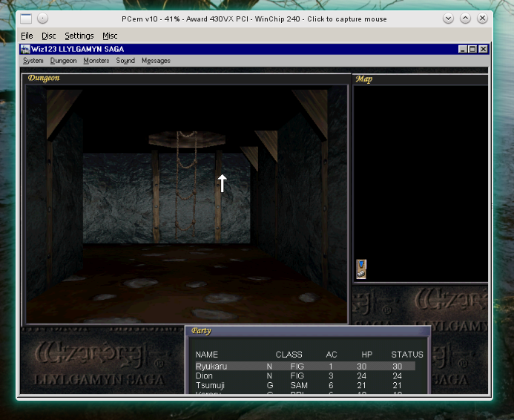Expand the Sound menu
514x420 pixels.
[125, 61]
